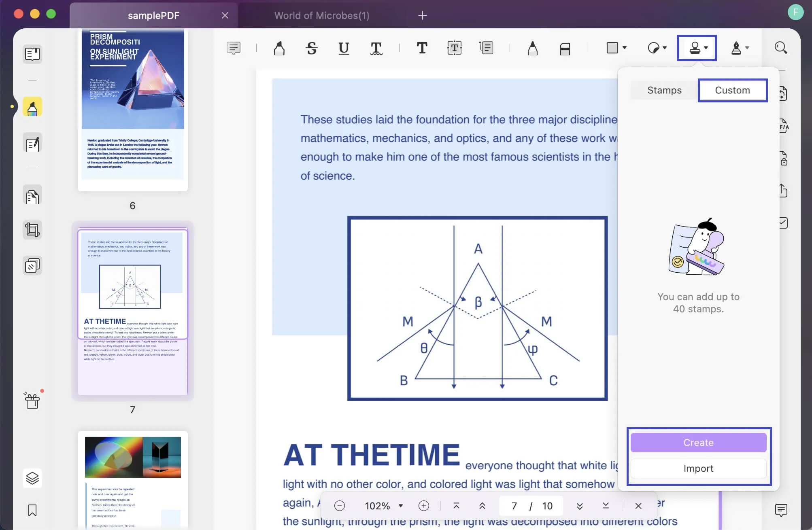Select the freehand drawing tool

pos(533,47)
